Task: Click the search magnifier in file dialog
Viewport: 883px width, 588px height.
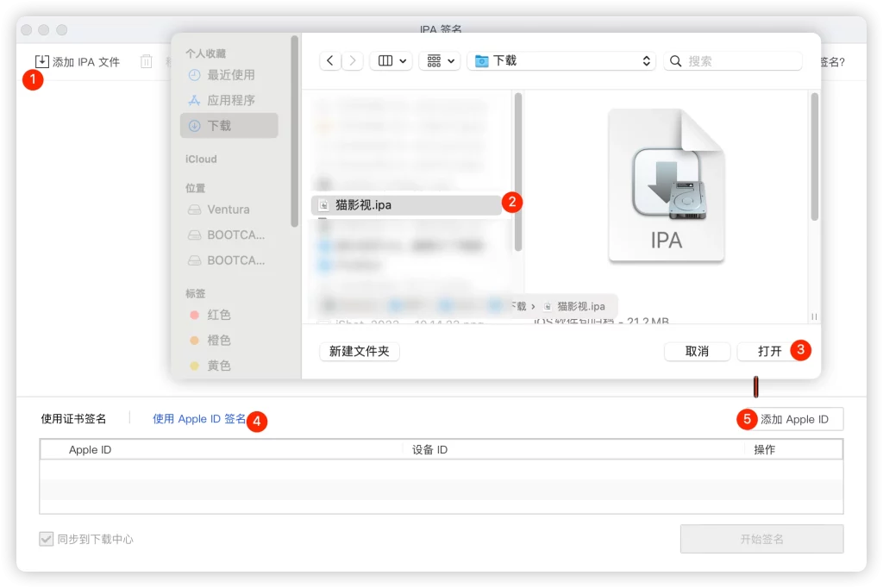Action: [675, 60]
